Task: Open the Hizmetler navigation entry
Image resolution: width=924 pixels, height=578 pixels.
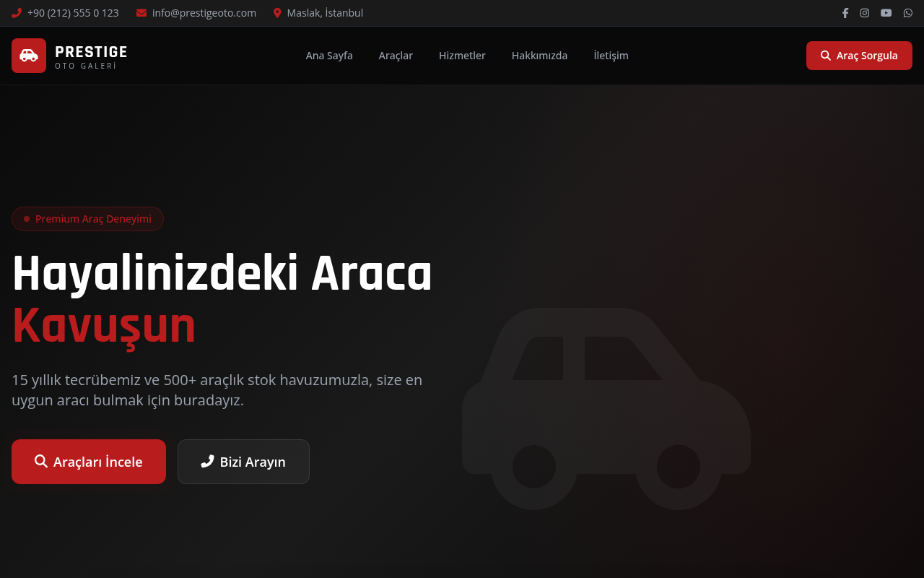Action: click(462, 55)
